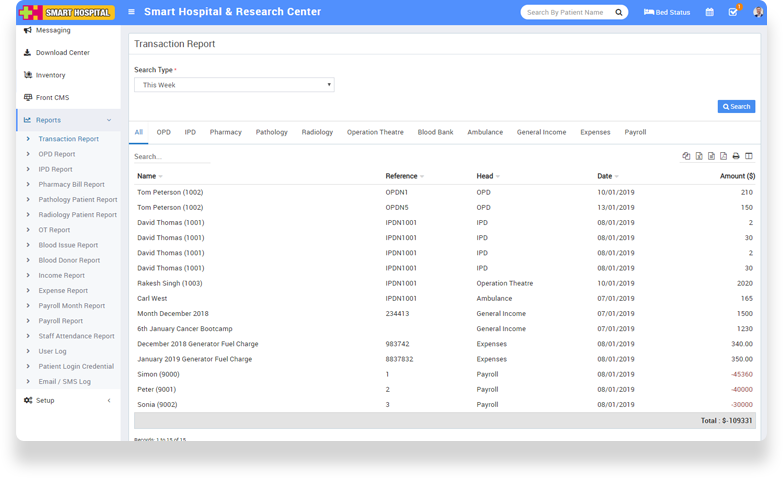Open Income Report in sidebar
783x478 pixels.
[x=61, y=275]
